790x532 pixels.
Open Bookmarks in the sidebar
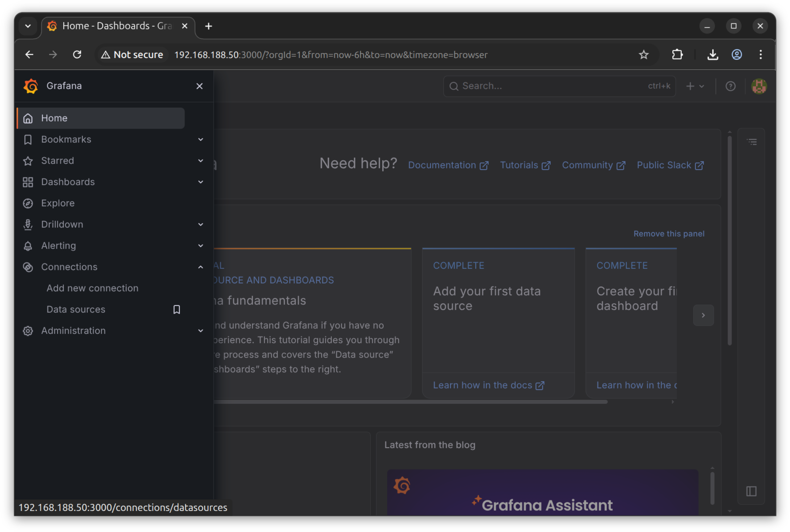pyautogui.click(x=66, y=139)
